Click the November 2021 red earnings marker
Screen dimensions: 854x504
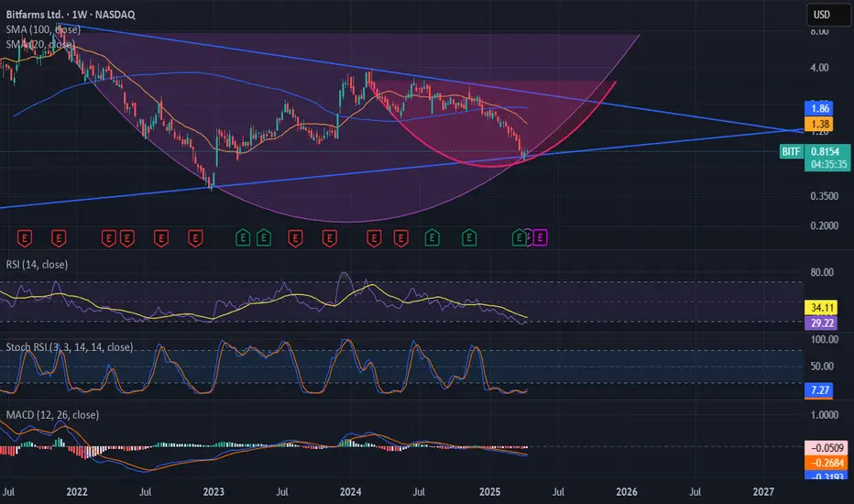click(x=59, y=238)
